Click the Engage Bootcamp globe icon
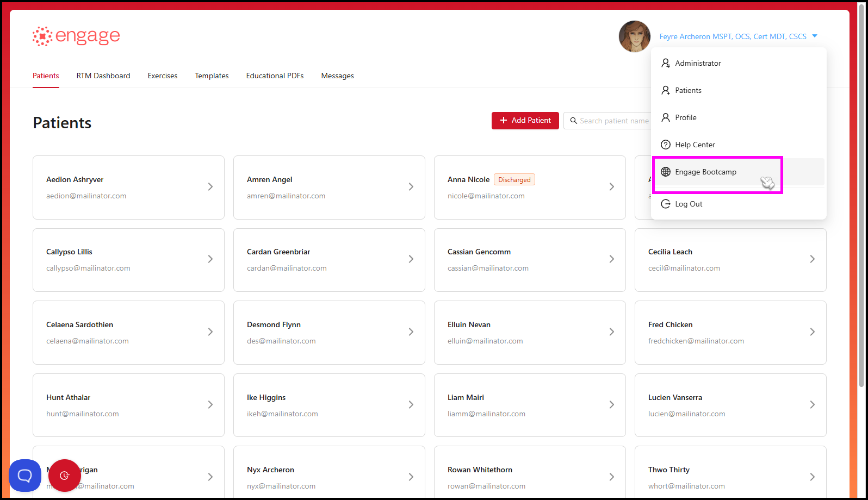The image size is (868, 500). 666,172
